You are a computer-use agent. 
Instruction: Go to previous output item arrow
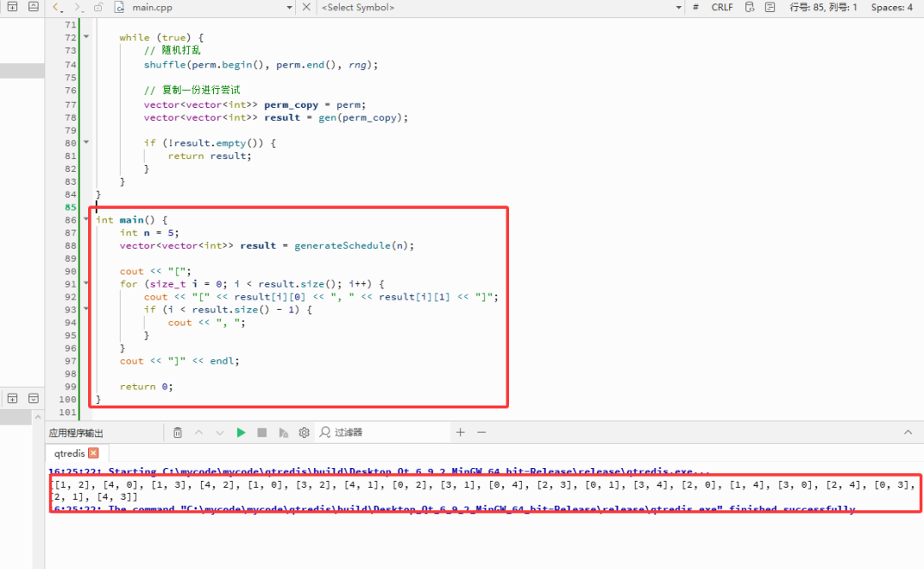[198, 432]
